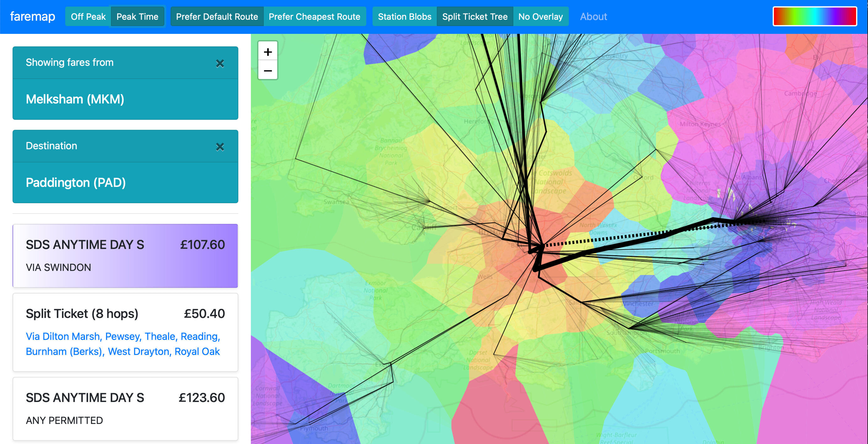Open the About page
Screen dimensions: 868x444
[593, 17]
